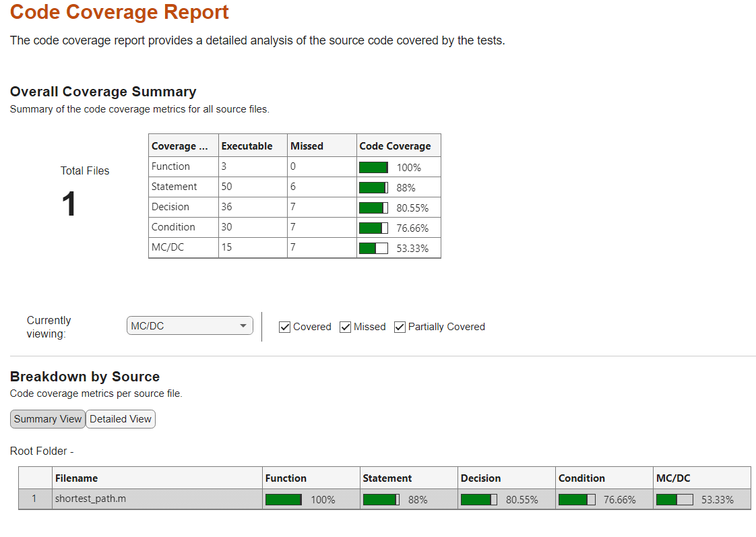The width and height of the screenshot is (756, 537).
Task: Switch to Detailed View tab
Action: pos(121,419)
